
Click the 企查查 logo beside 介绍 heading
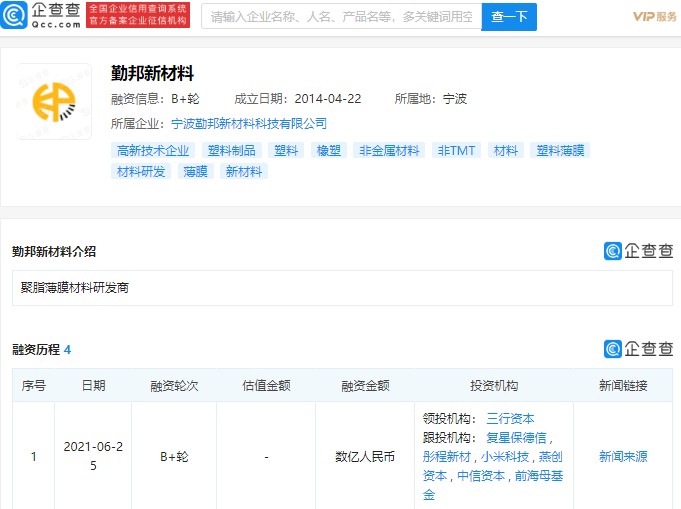pyautogui.click(x=638, y=251)
